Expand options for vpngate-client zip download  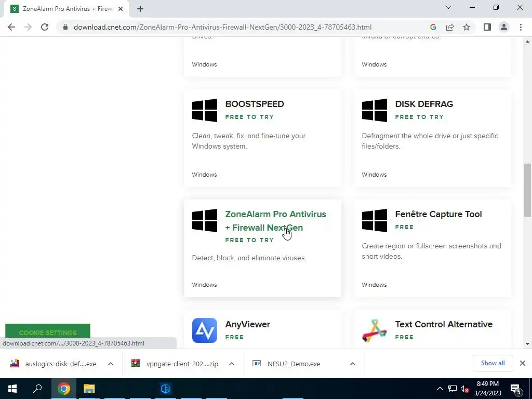tap(232, 364)
